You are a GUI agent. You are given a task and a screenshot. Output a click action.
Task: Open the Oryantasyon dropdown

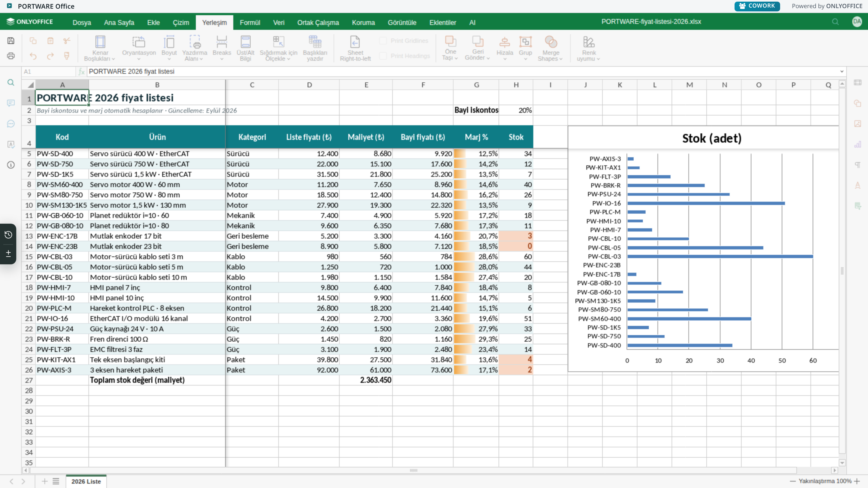click(x=139, y=49)
